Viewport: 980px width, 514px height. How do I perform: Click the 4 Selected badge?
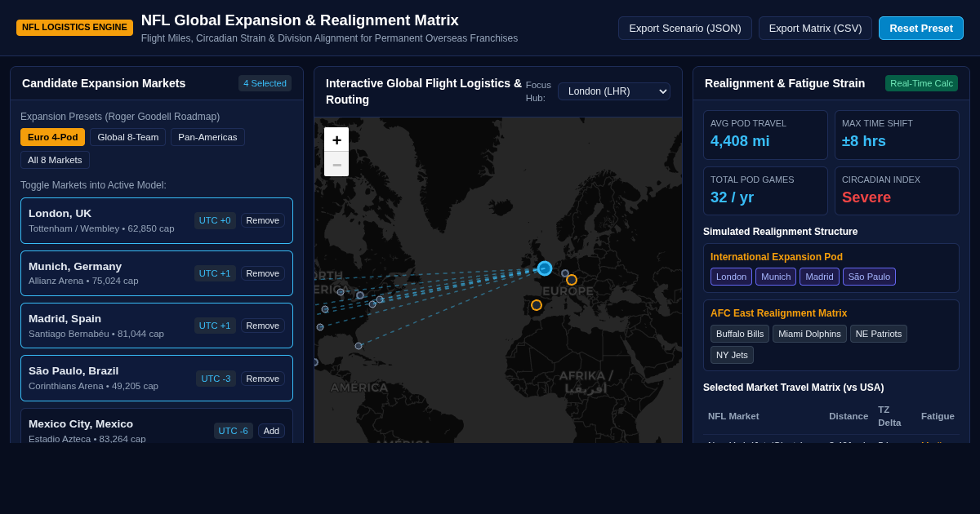tap(265, 83)
